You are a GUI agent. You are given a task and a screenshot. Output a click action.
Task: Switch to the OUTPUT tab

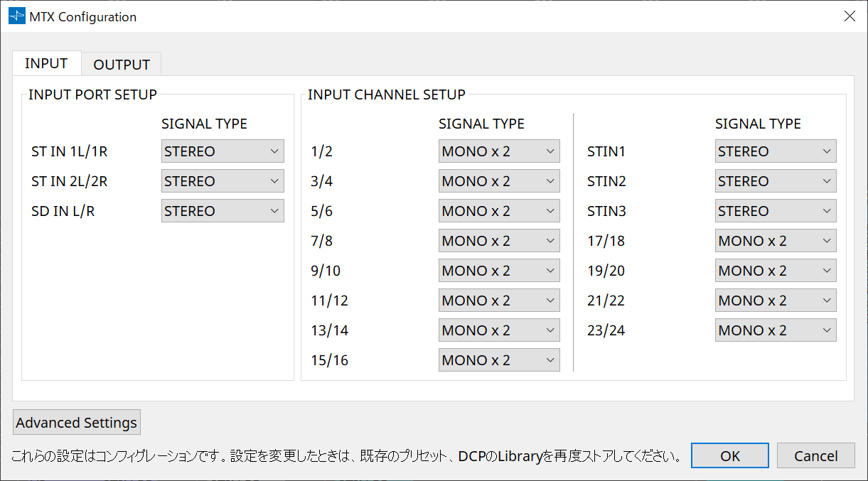(121, 63)
